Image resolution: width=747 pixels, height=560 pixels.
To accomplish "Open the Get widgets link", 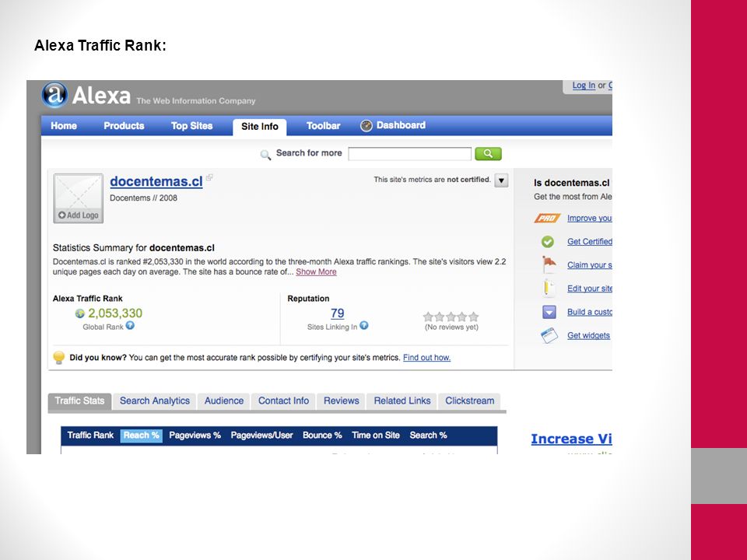I will pyautogui.click(x=588, y=335).
